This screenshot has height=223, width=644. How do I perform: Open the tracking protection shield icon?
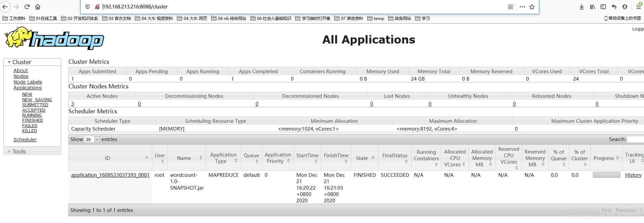click(x=88, y=7)
